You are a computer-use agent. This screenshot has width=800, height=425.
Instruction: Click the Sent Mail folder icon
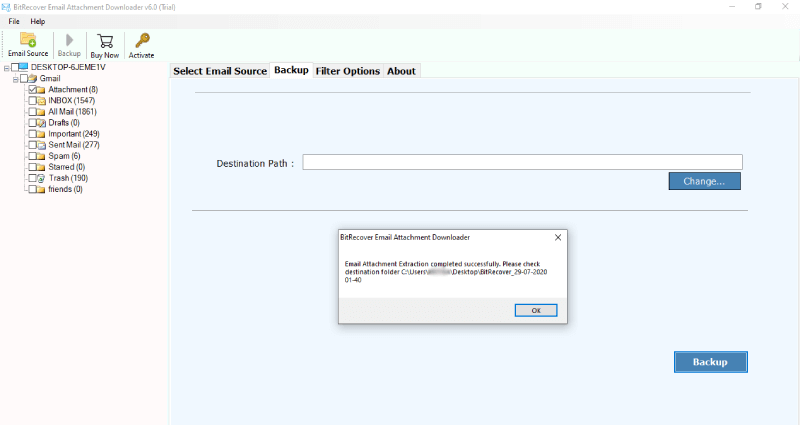pos(41,145)
